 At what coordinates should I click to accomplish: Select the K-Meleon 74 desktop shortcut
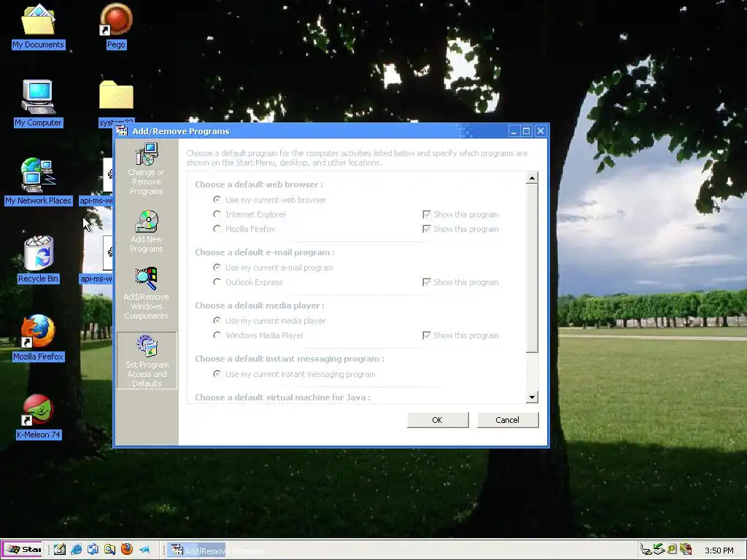point(38,416)
